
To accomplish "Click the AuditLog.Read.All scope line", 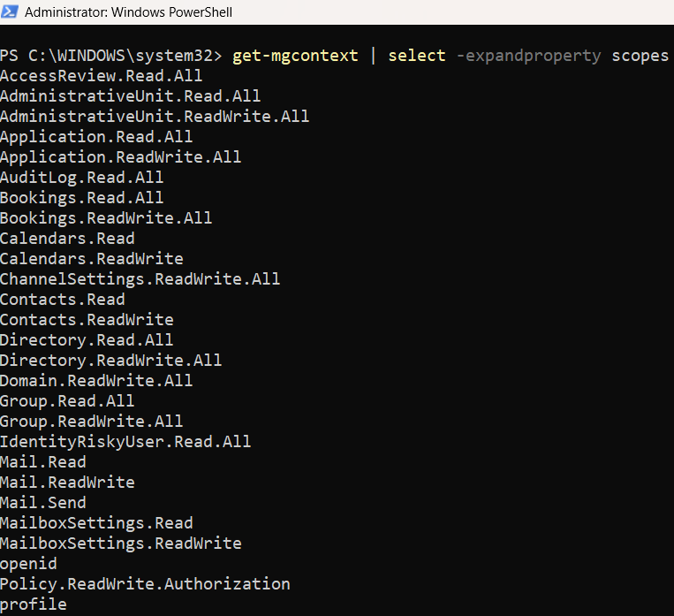I will (x=81, y=178).
